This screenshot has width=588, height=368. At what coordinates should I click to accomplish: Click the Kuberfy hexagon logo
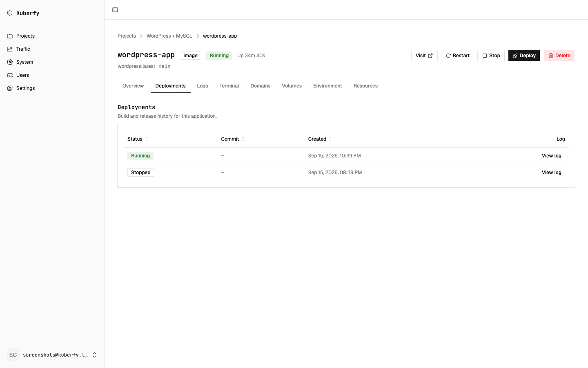tap(10, 13)
